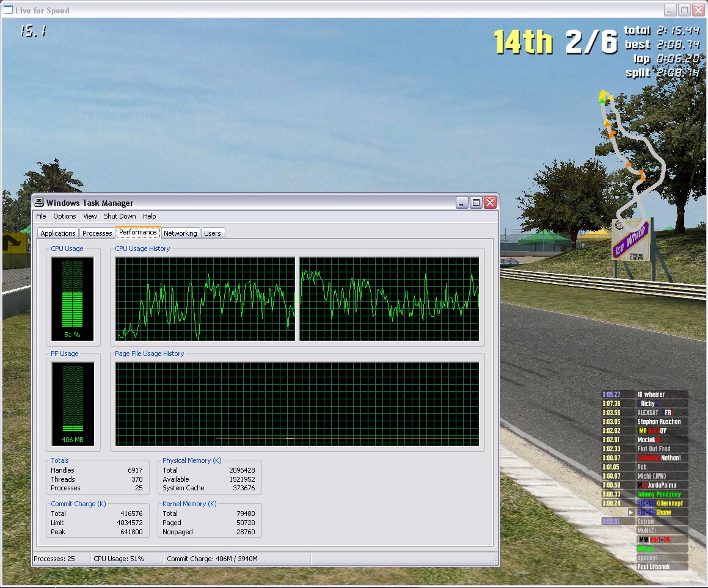Click Physical Memory Available 1521952
This screenshot has width=708, height=588.
(x=242, y=479)
